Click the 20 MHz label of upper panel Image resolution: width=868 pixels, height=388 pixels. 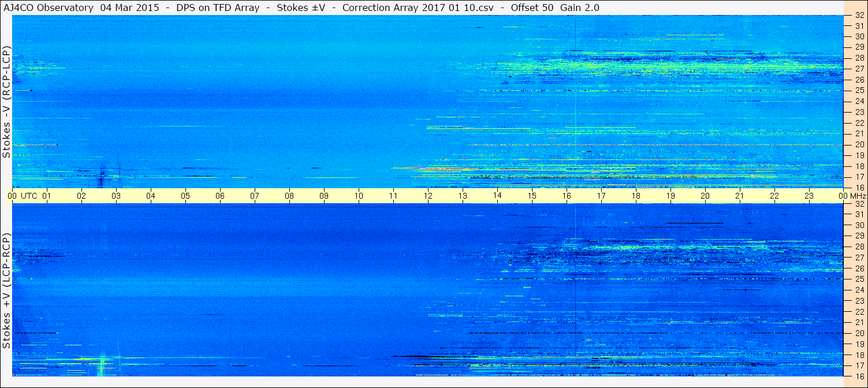pyautogui.click(x=859, y=144)
